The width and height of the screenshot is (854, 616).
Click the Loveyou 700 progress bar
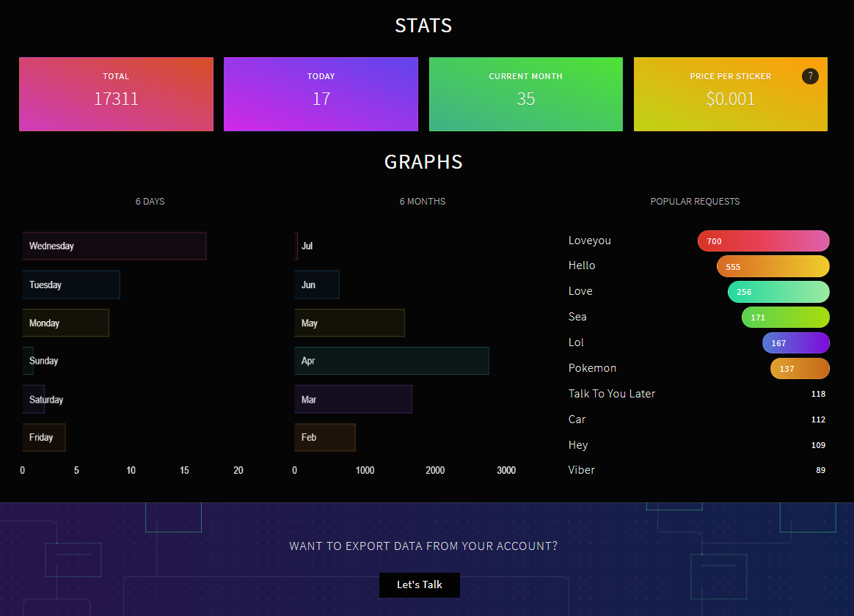pos(763,241)
